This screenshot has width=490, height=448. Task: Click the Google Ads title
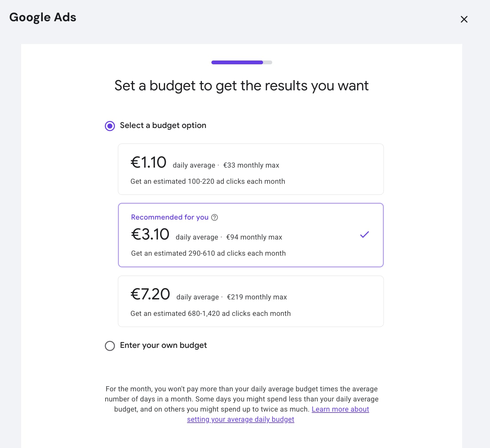coord(43,17)
